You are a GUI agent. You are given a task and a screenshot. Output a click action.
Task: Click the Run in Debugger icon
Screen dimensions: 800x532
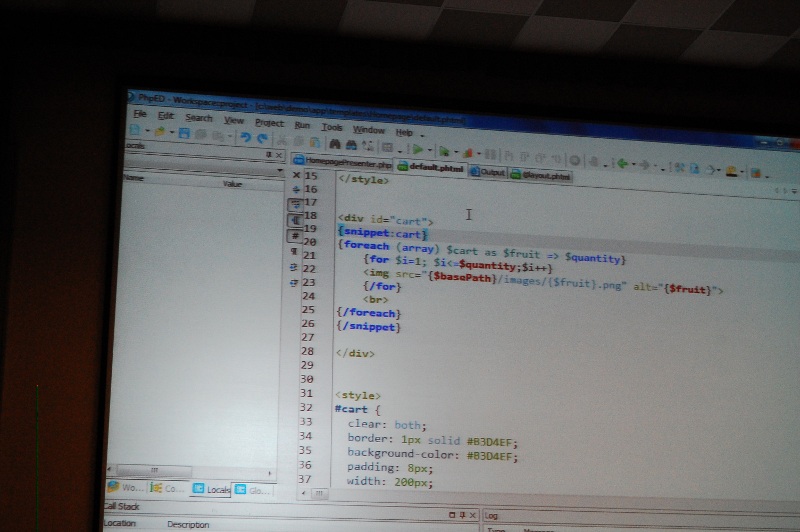click(444, 151)
